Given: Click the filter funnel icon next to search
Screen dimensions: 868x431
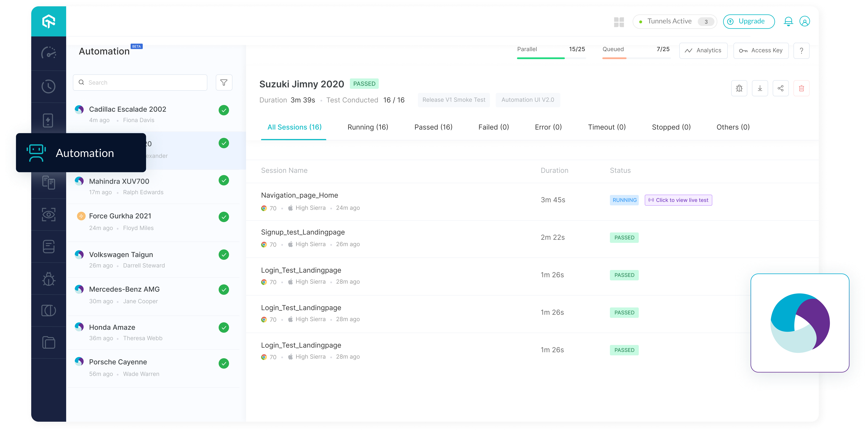Looking at the screenshot, I should (x=224, y=82).
